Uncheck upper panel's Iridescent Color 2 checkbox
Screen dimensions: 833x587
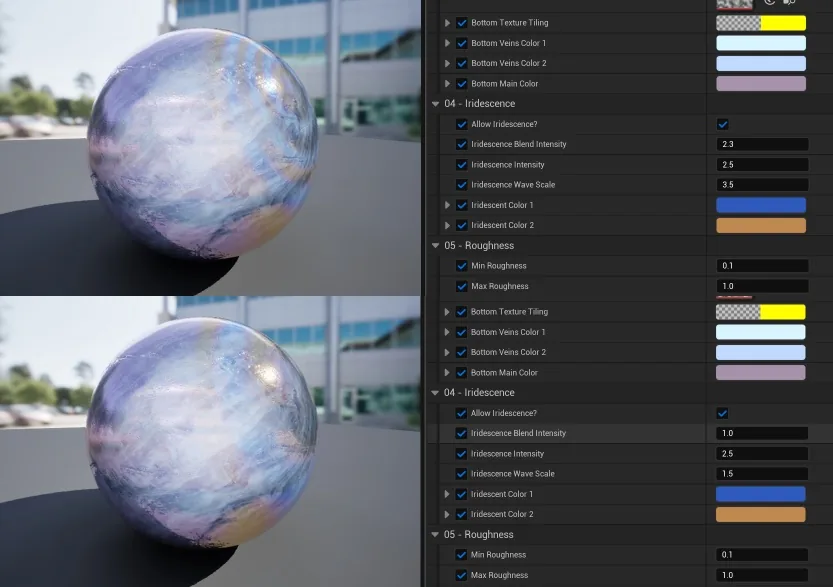pyautogui.click(x=462, y=225)
